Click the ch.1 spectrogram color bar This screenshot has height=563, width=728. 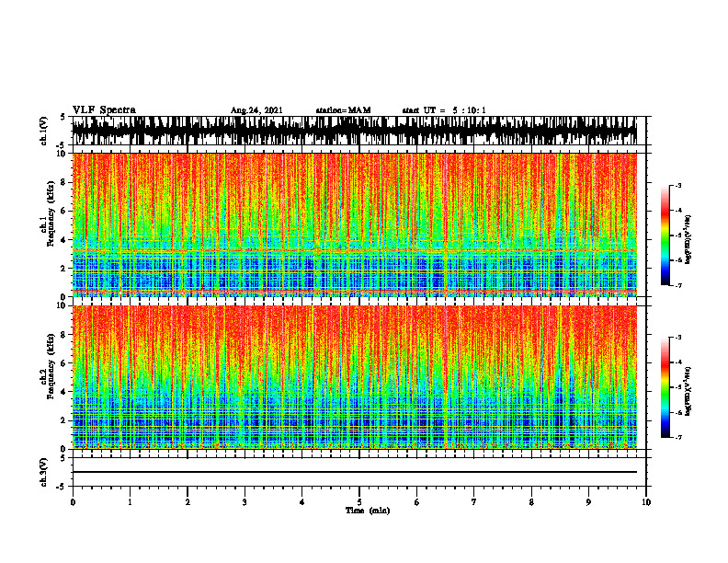coord(665,236)
